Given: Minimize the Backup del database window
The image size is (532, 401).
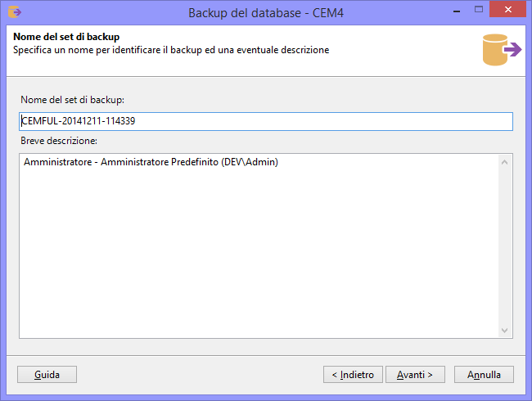Looking at the screenshot, I should tap(457, 11).
